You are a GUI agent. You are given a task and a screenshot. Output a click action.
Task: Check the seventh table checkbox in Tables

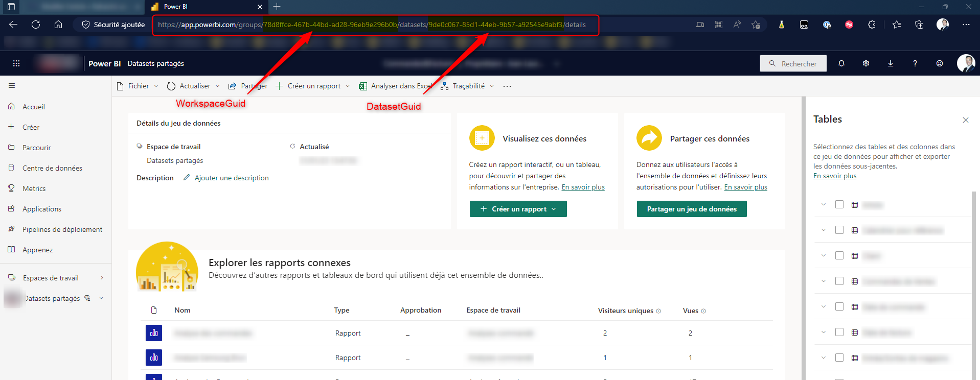click(839, 358)
